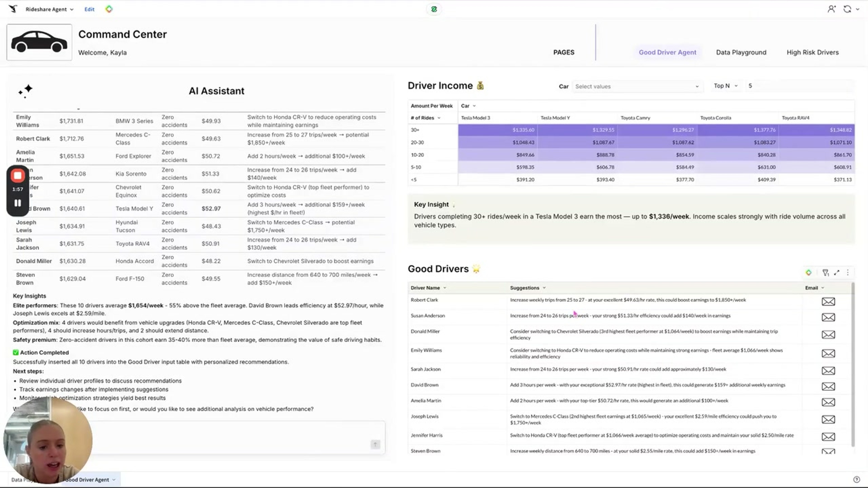Screen dimensions: 868x488
Task: Click the email icon for Donald Miller
Action: point(828,334)
